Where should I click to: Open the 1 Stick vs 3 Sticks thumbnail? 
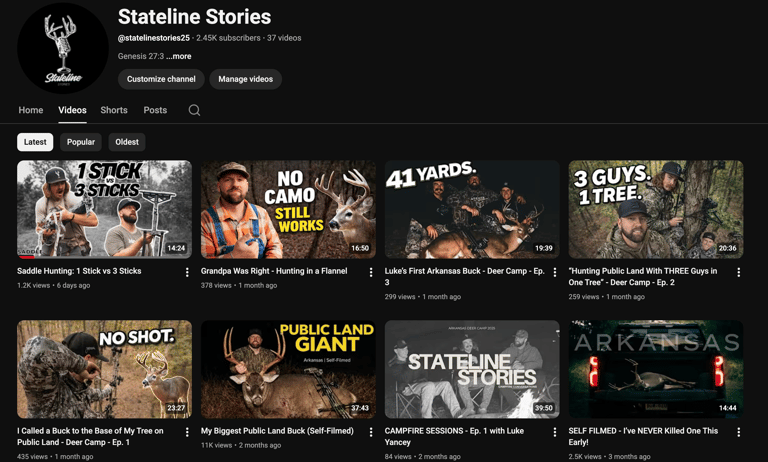point(104,209)
